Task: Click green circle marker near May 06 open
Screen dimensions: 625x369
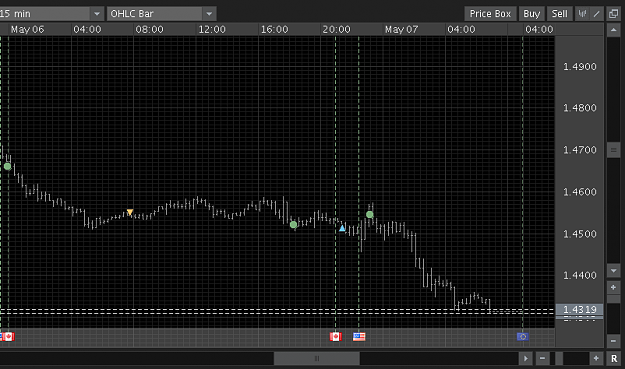Action: 8,167
